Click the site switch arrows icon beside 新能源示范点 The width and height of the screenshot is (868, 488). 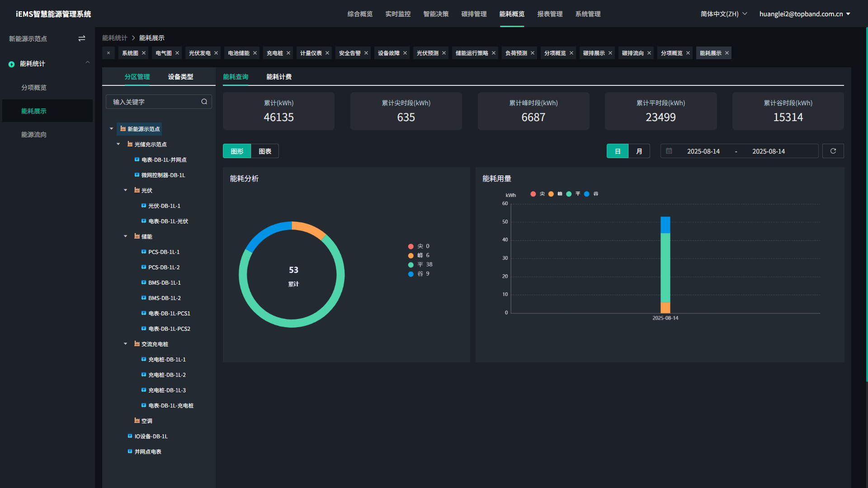pyautogui.click(x=82, y=39)
